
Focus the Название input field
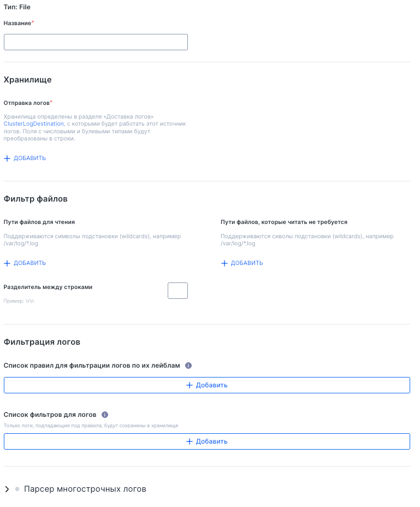click(96, 43)
